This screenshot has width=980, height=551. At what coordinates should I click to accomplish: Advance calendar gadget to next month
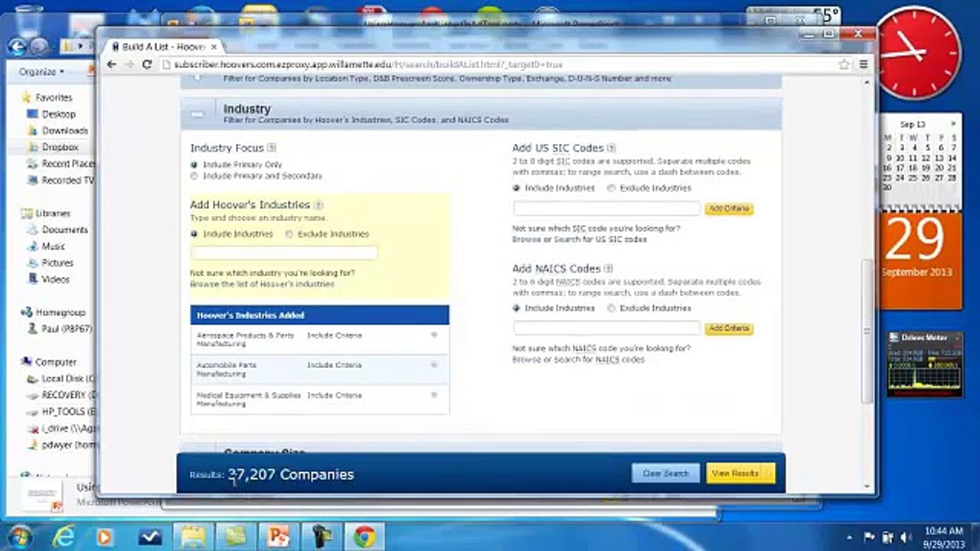(953, 124)
